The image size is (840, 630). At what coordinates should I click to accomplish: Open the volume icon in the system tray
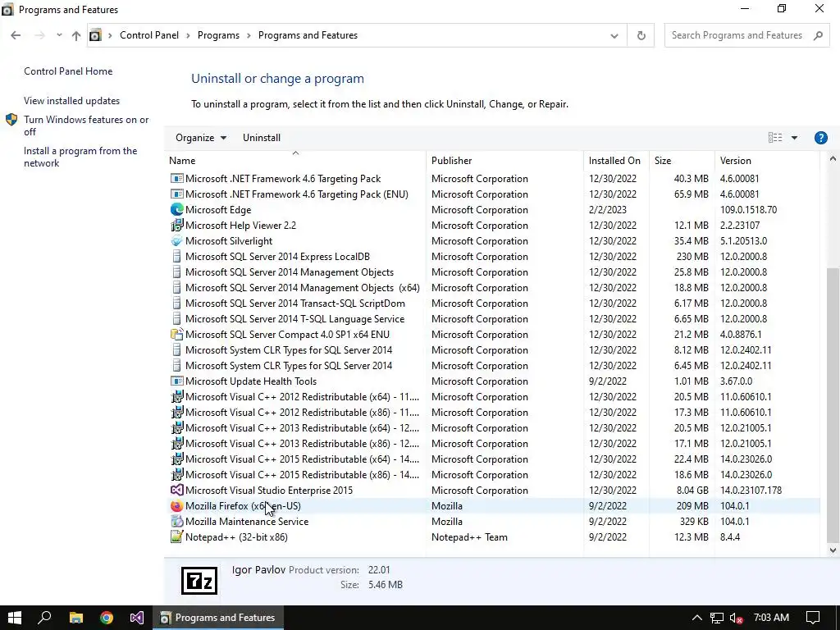tap(737, 618)
